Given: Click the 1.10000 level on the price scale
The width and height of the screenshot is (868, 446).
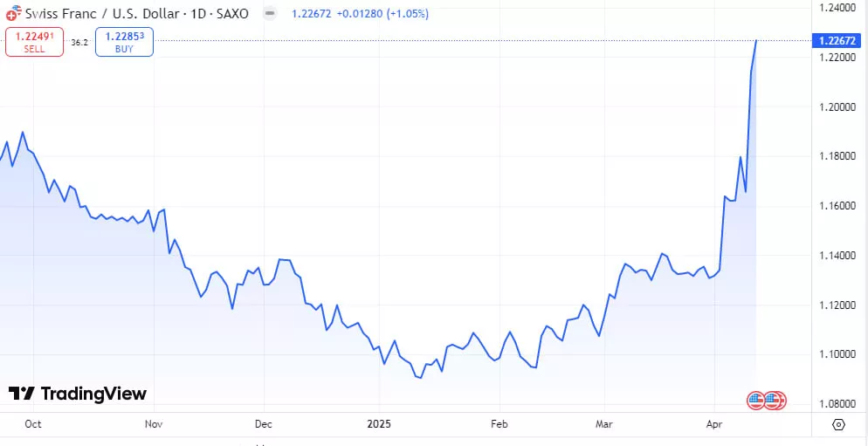Looking at the screenshot, I should point(837,354).
